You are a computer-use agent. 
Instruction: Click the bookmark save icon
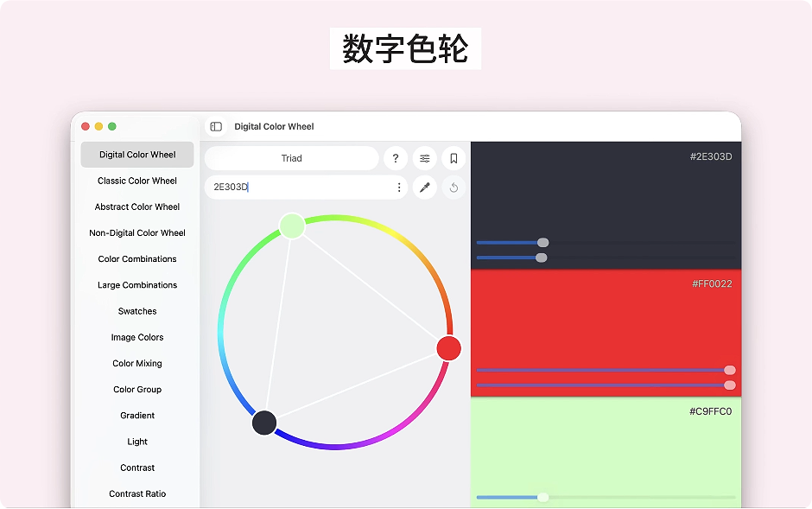[454, 158]
